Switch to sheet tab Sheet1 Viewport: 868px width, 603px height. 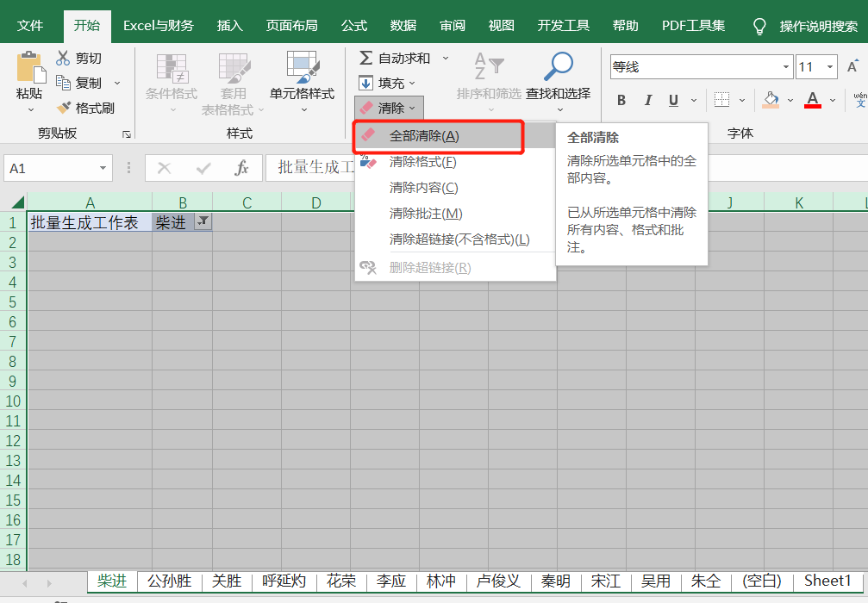point(827,581)
